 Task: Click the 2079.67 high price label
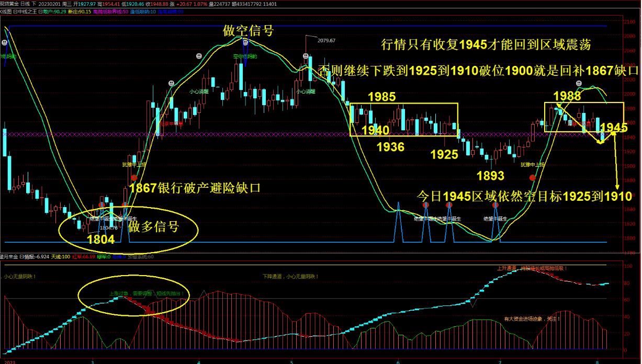point(326,41)
